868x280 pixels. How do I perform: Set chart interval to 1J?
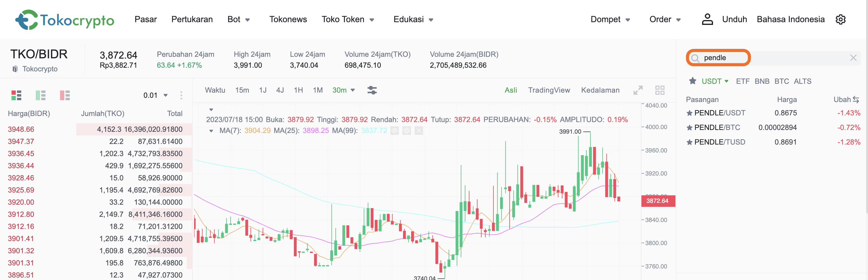coord(262,90)
